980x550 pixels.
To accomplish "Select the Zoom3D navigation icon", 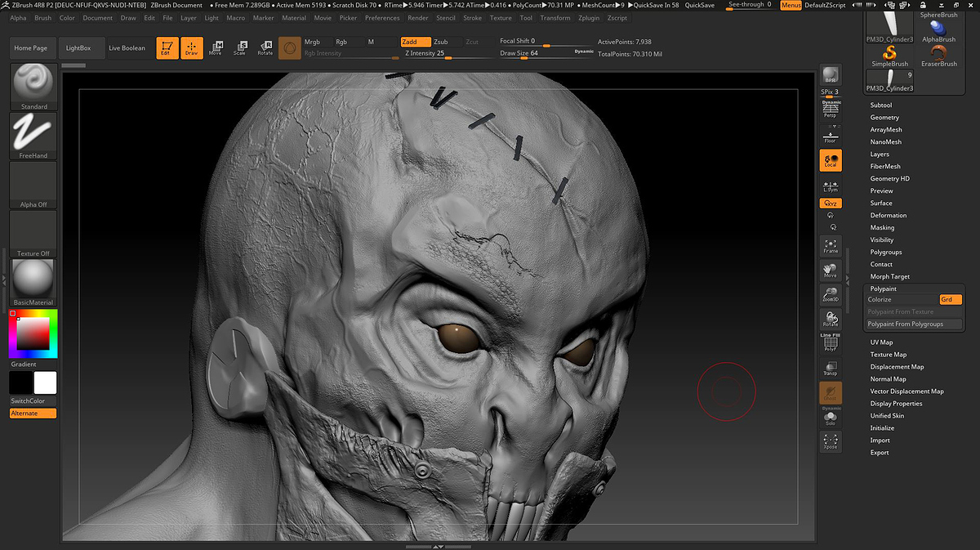I will click(x=831, y=295).
